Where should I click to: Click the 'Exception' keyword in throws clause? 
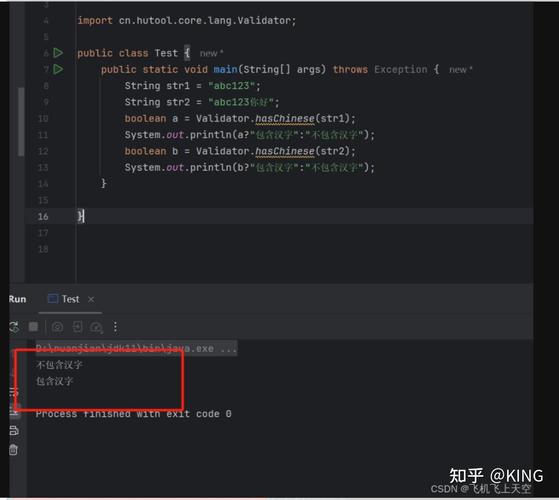(x=400, y=69)
